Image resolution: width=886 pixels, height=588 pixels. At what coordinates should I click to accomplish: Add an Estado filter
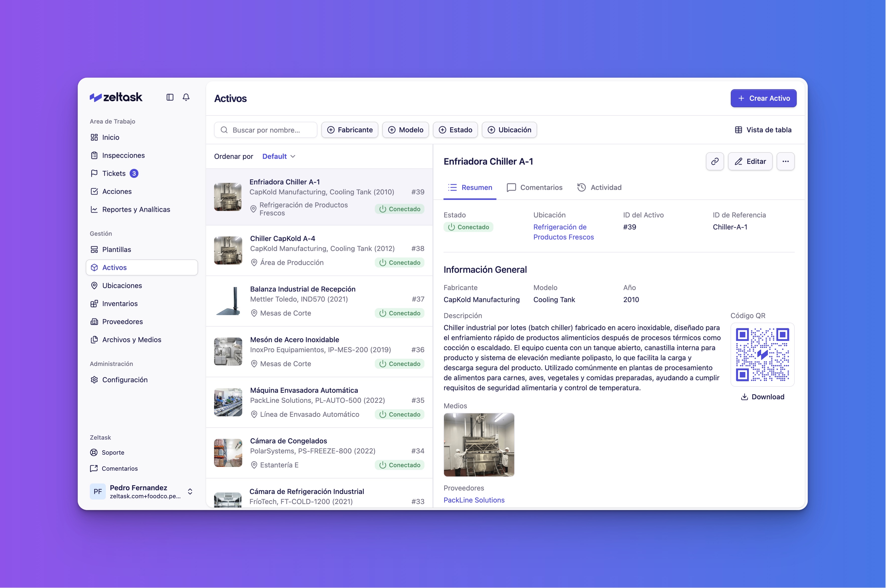pyautogui.click(x=455, y=130)
